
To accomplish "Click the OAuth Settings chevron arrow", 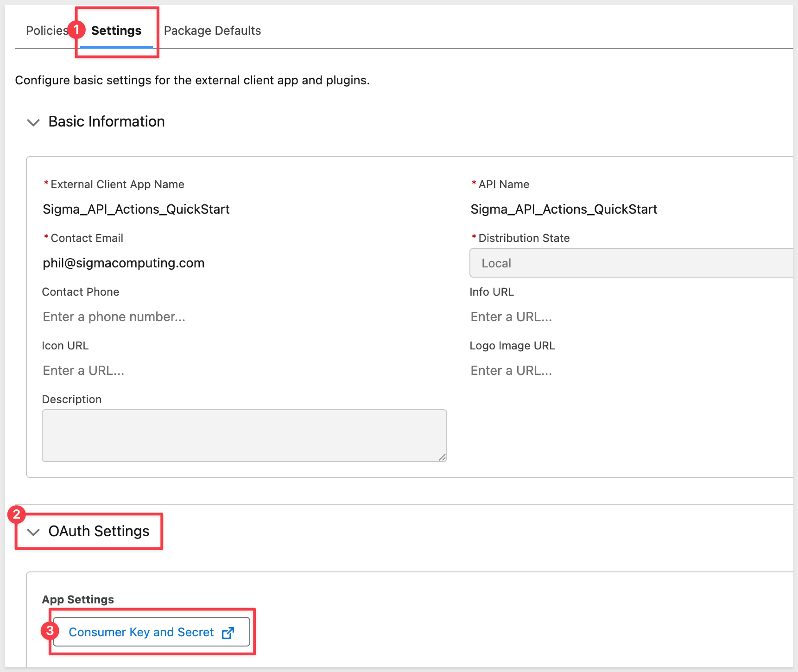I will coord(33,532).
